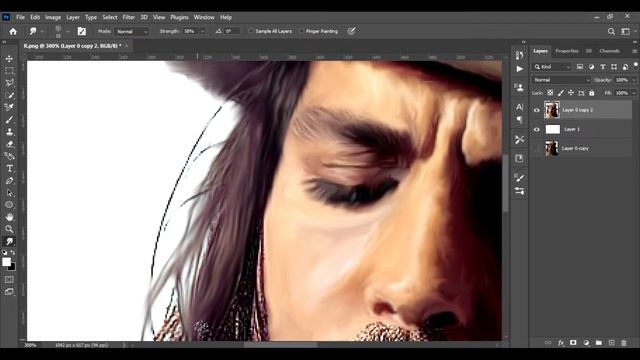
Task: Select the Hand tool
Action: [x=9, y=217]
